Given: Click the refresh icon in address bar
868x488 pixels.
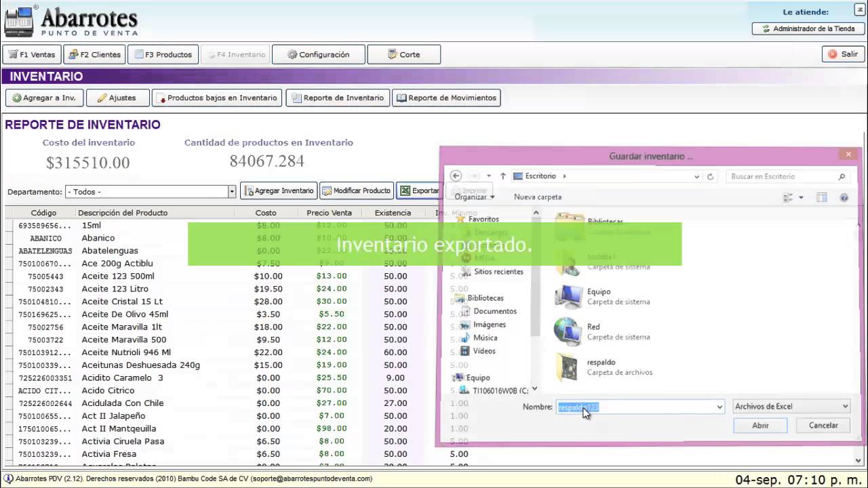Looking at the screenshot, I should coord(710,176).
